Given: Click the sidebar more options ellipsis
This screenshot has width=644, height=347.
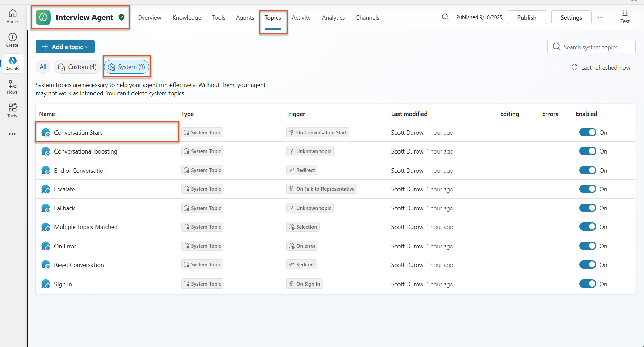Looking at the screenshot, I should pyautogui.click(x=12, y=134).
